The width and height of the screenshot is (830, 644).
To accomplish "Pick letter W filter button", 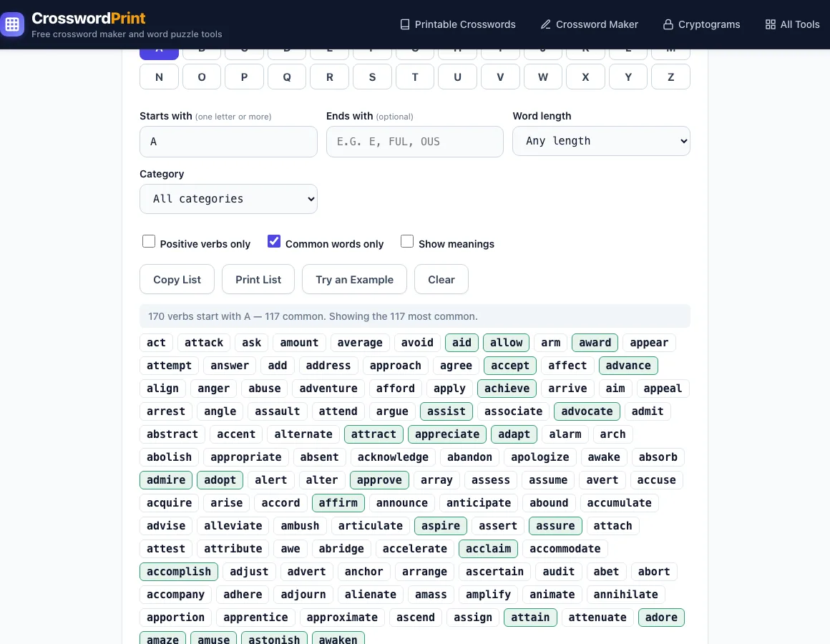I will pos(543,77).
